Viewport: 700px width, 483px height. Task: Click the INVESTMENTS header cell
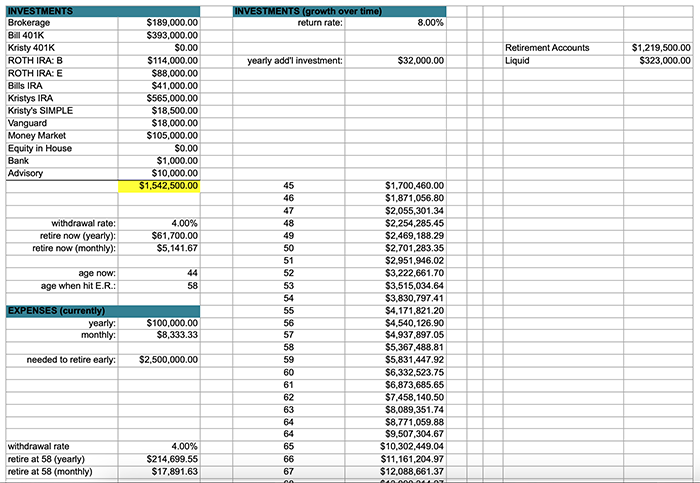click(60, 10)
